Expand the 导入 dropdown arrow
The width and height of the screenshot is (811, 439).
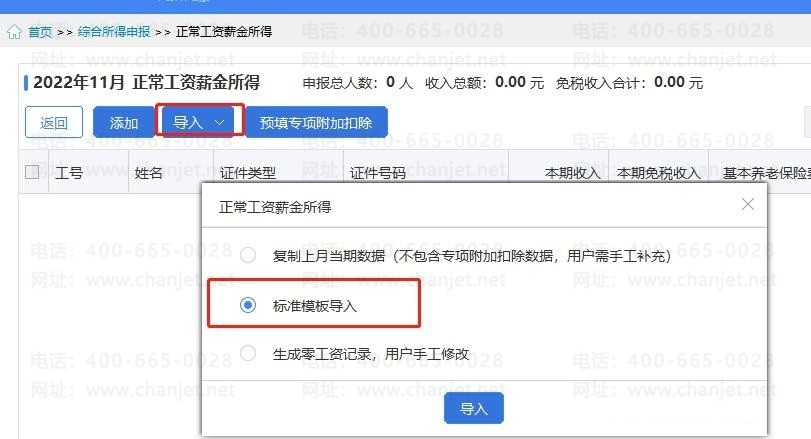(219, 123)
